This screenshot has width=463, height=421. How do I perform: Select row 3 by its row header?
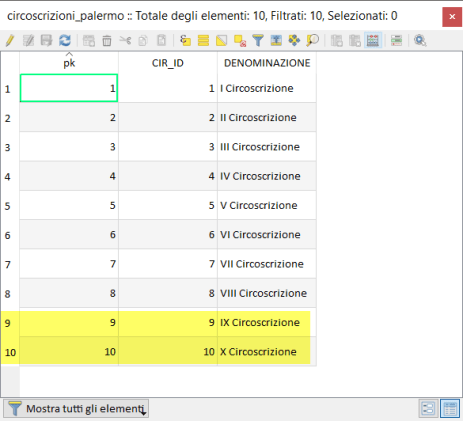[x=10, y=147]
